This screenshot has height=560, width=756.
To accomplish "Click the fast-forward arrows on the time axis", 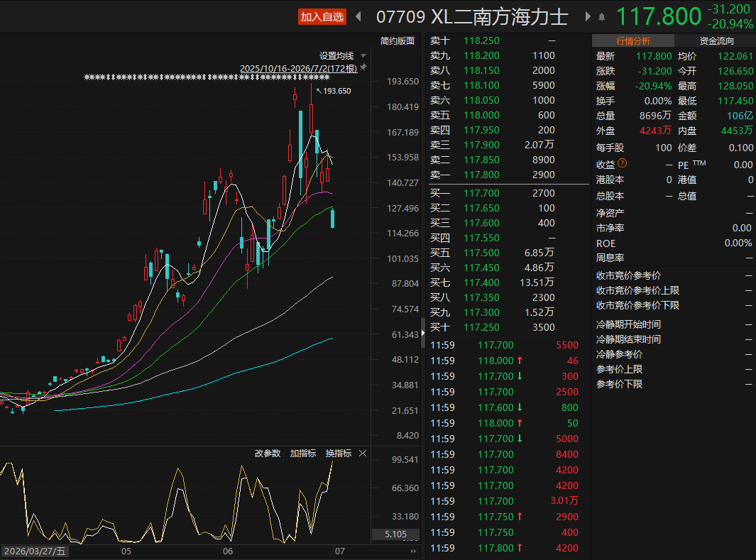I will point(412,551).
